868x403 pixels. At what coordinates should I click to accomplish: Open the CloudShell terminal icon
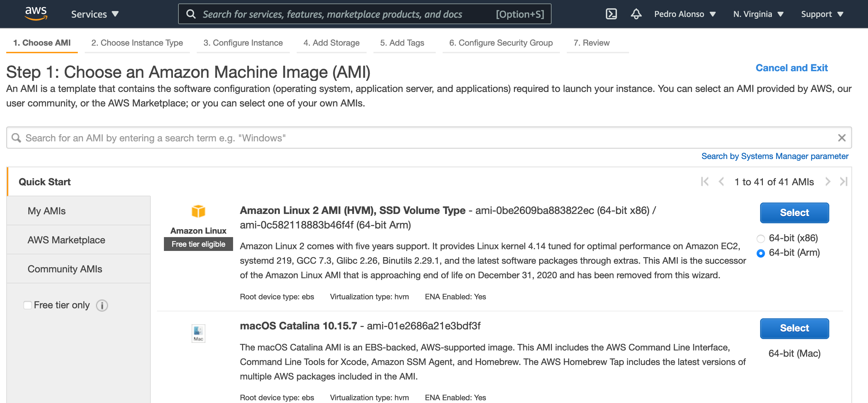[x=611, y=14]
